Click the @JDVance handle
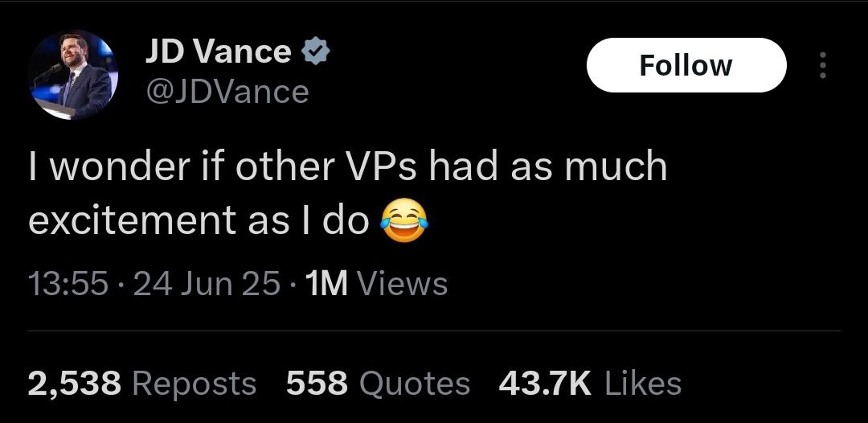 tap(226, 92)
